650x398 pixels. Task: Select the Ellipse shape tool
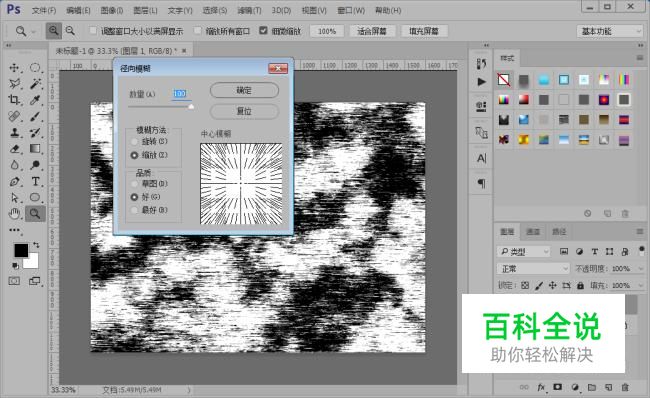[x=35, y=197]
